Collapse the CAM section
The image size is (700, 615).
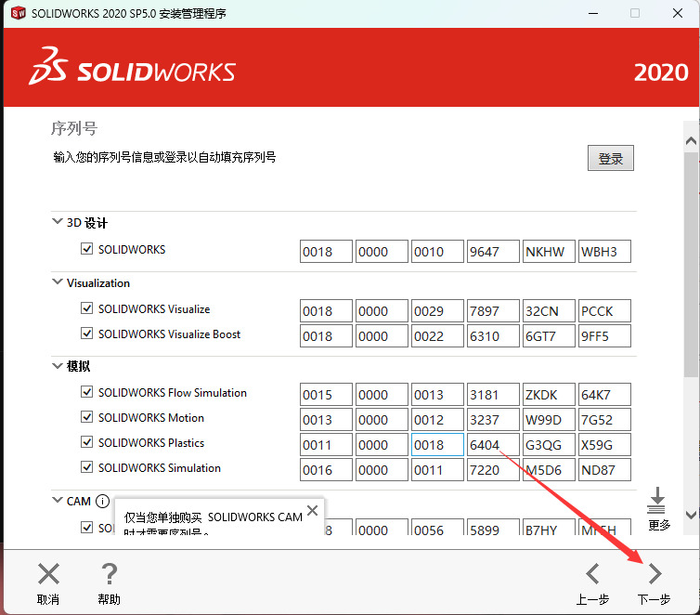click(58, 500)
